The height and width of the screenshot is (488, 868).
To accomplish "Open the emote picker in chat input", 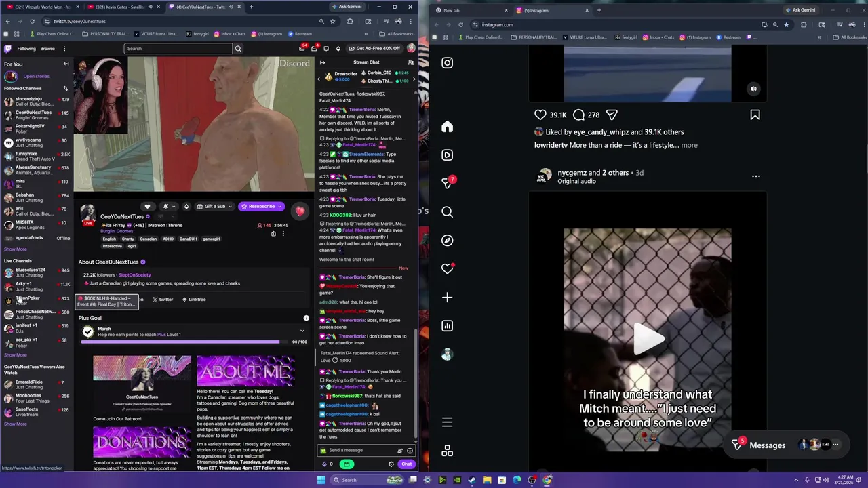I will pos(410,450).
